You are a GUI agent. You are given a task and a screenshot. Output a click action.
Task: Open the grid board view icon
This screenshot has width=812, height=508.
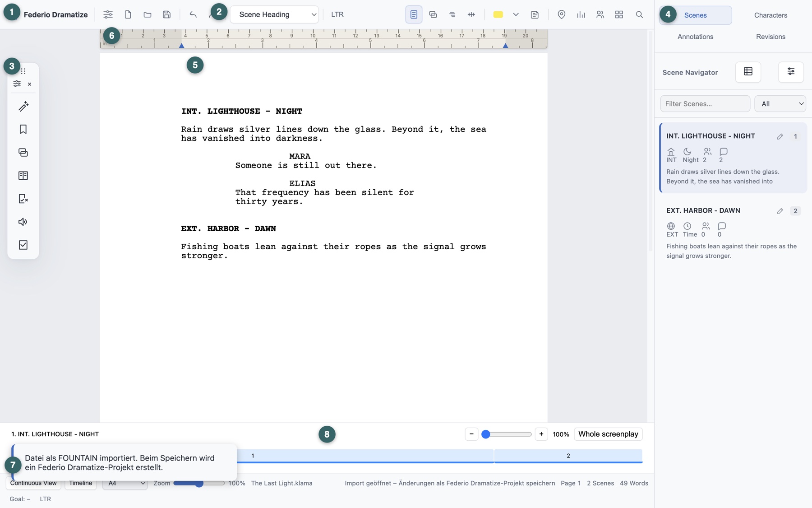[619, 14]
